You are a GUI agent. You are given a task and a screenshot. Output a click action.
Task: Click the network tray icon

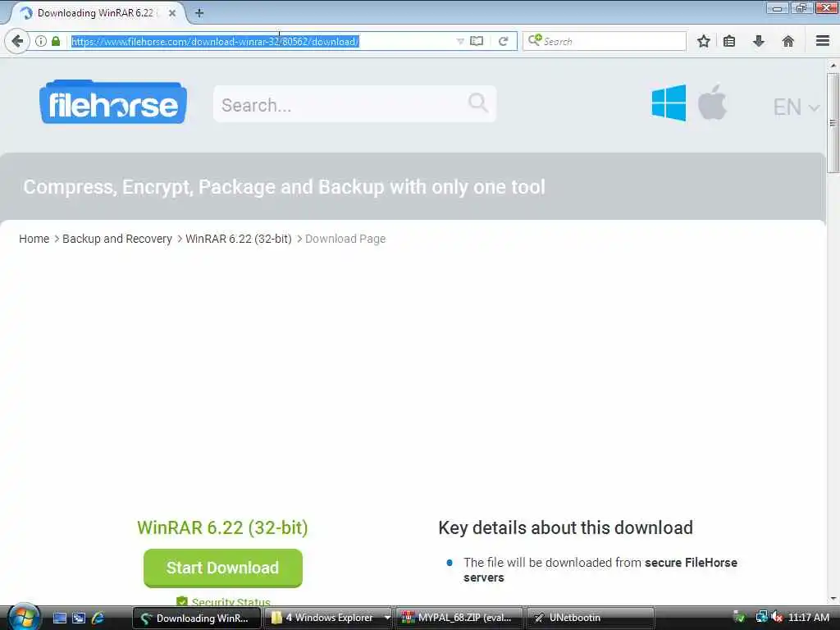point(761,617)
